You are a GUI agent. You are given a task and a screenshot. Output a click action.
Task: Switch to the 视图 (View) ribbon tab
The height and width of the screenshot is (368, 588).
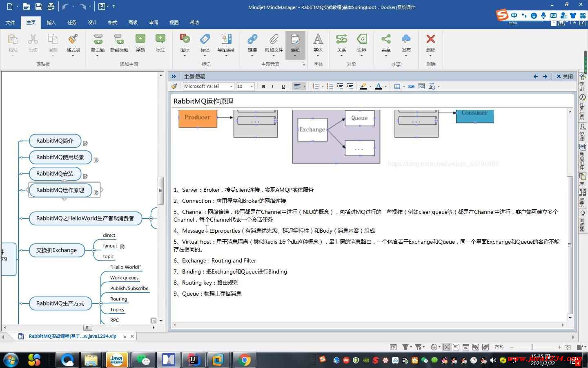[174, 22]
